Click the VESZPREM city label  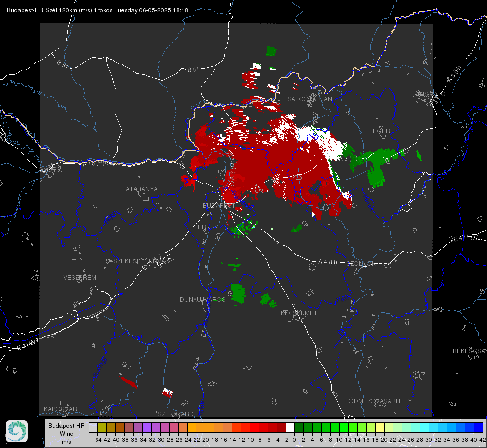pos(80,277)
